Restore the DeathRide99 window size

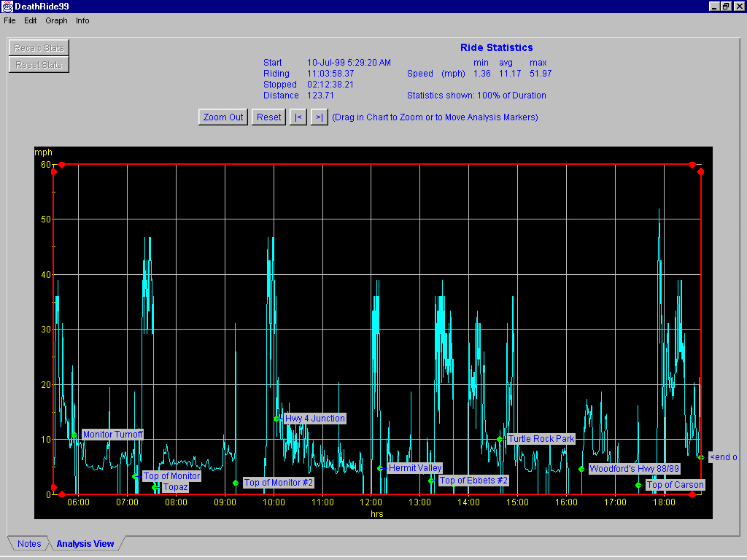pos(726,6)
